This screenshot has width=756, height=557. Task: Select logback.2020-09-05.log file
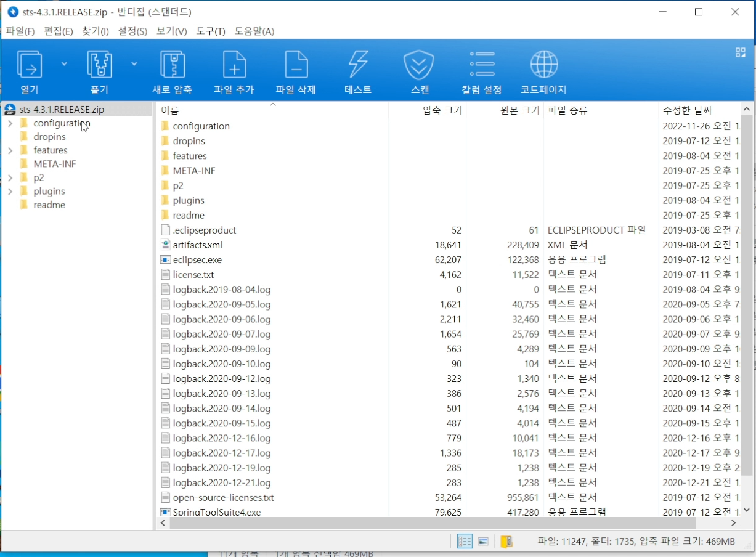click(222, 304)
